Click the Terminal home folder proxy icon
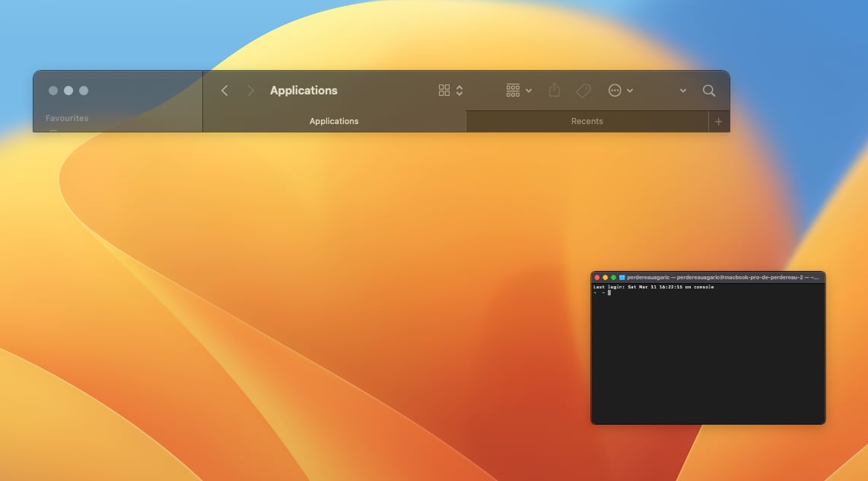 point(622,277)
